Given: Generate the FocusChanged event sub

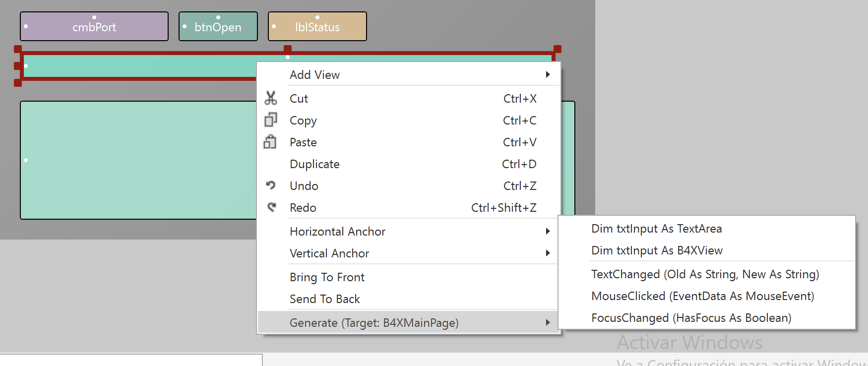Looking at the screenshot, I should coord(691,318).
